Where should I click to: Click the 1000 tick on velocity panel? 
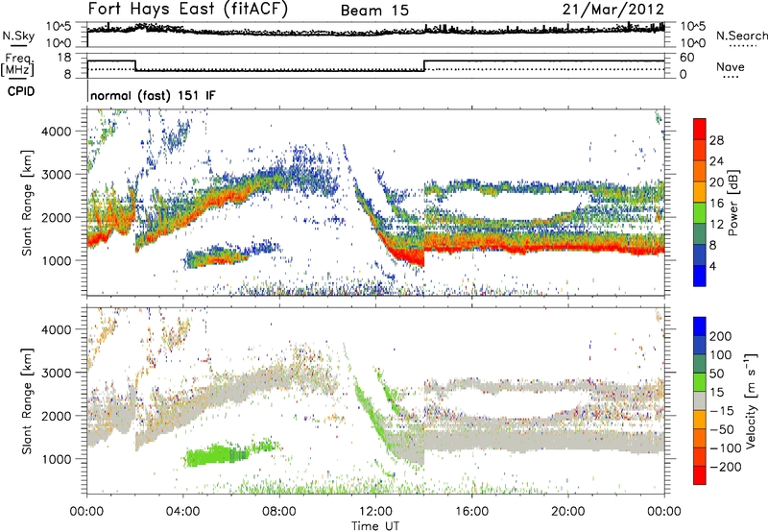[x=56, y=459]
